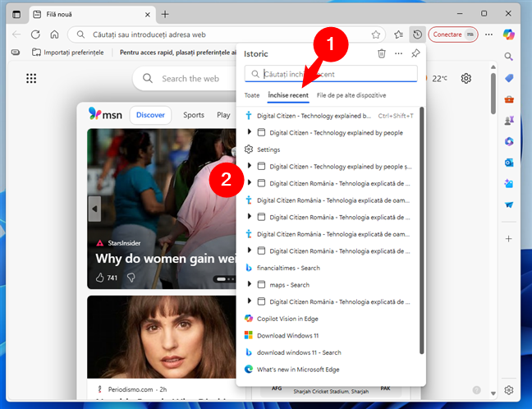Open the sidebar Search magnifier icon
The image size is (532, 409).
point(509,57)
